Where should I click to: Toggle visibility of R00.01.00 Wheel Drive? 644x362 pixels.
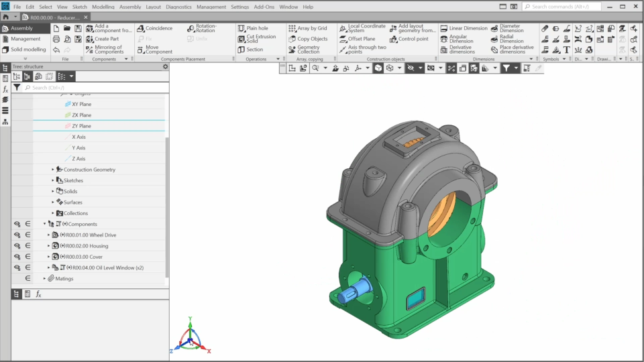[x=17, y=235]
